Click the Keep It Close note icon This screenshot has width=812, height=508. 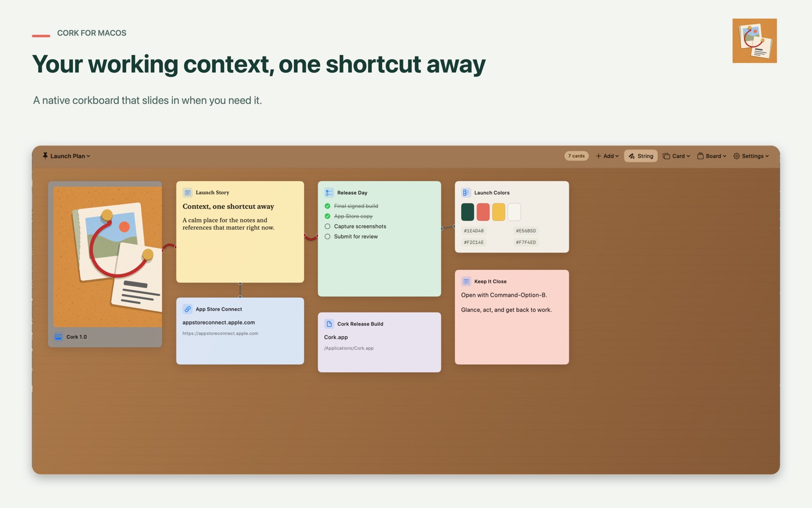coord(466,281)
